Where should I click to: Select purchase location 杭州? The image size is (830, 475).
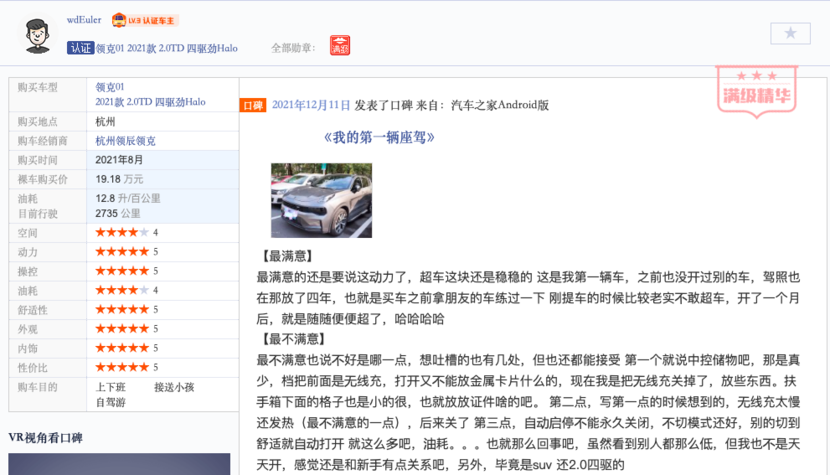(x=105, y=122)
